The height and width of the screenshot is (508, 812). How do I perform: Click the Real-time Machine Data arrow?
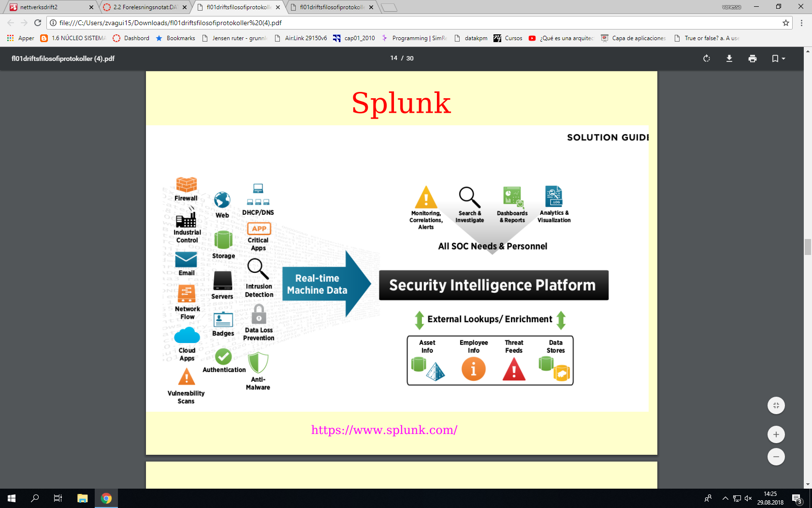click(x=326, y=284)
